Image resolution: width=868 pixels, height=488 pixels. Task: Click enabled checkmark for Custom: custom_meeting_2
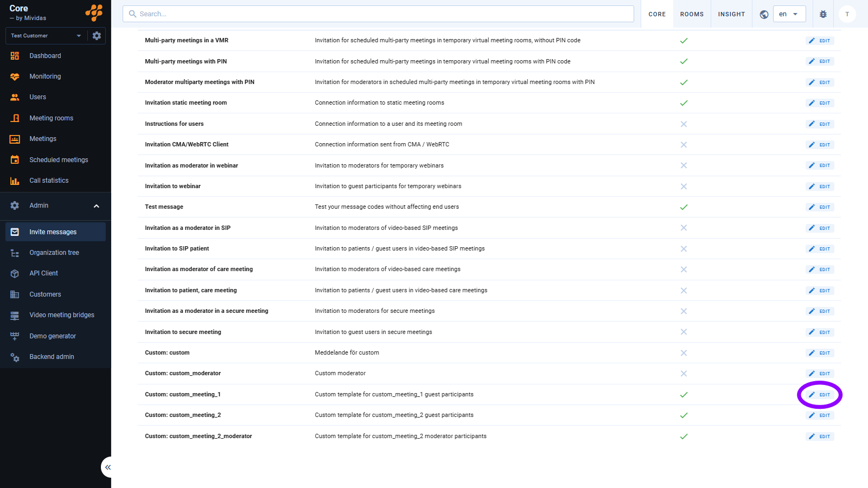[684, 415]
